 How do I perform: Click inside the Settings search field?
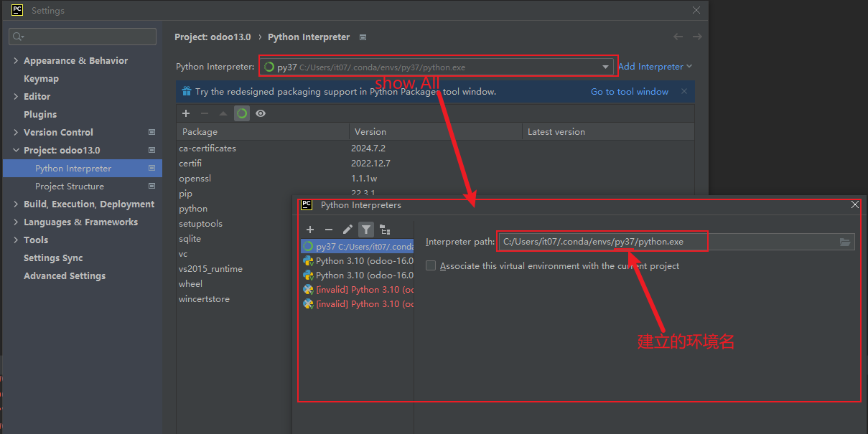click(83, 37)
